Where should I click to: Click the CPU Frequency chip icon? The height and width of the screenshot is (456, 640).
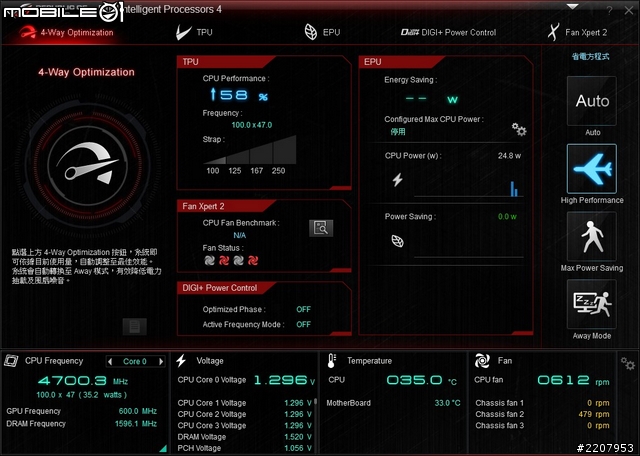(x=11, y=361)
